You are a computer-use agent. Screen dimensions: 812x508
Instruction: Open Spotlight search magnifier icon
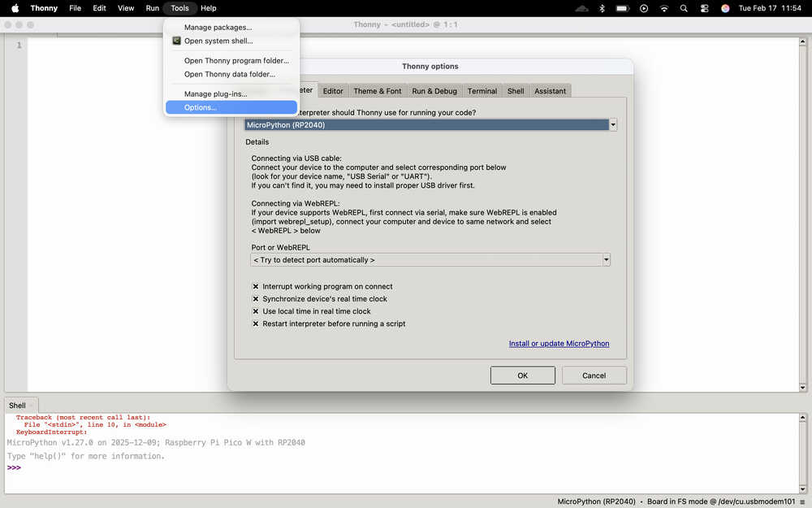685,8
